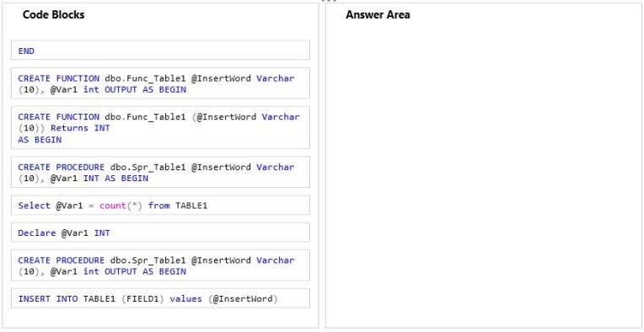Click inside the empty Answer Area panel
This screenshot has height=332, width=644.
pos(483,173)
